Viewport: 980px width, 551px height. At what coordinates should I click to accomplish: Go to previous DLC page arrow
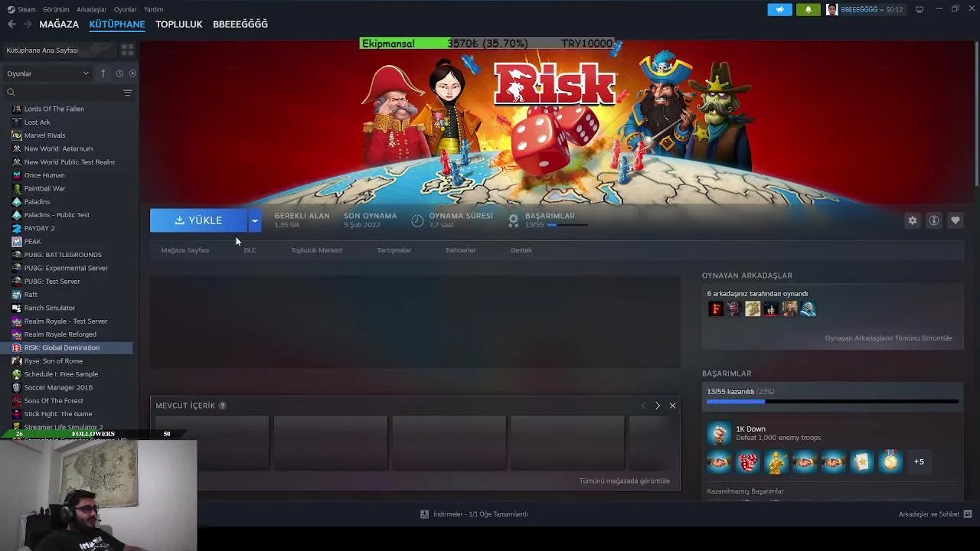click(643, 406)
